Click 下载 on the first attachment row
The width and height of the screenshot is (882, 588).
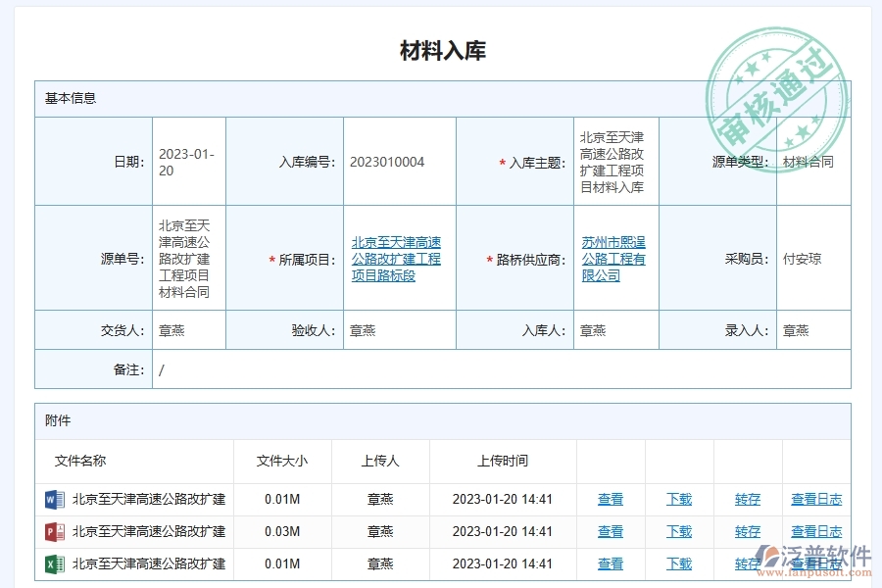[x=679, y=499]
